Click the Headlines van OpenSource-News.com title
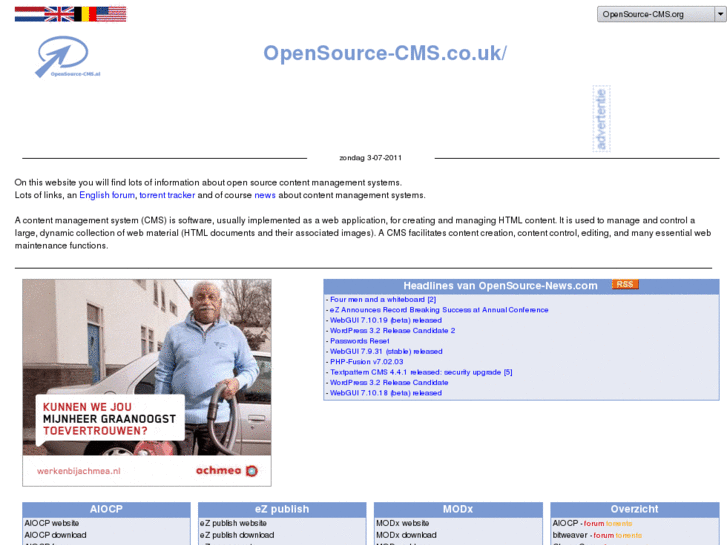Screen dimensions: 727x545 click(x=500, y=286)
